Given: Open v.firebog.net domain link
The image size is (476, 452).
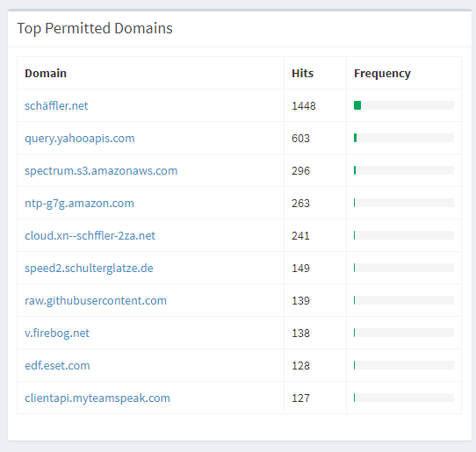Looking at the screenshot, I should (x=57, y=334).
